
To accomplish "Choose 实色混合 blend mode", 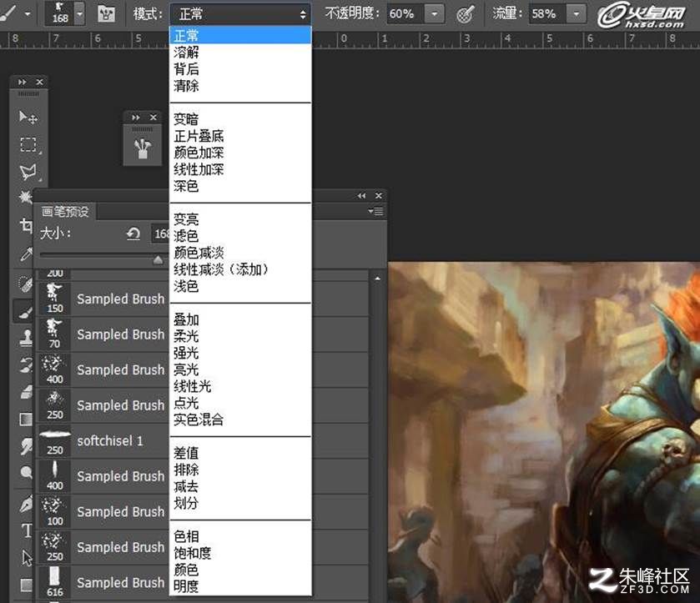I will 240,420.
